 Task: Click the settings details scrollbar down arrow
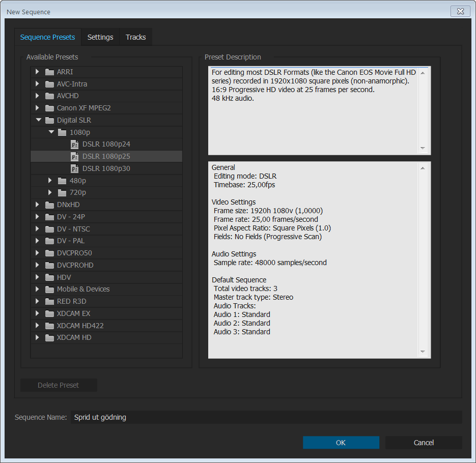423,352
